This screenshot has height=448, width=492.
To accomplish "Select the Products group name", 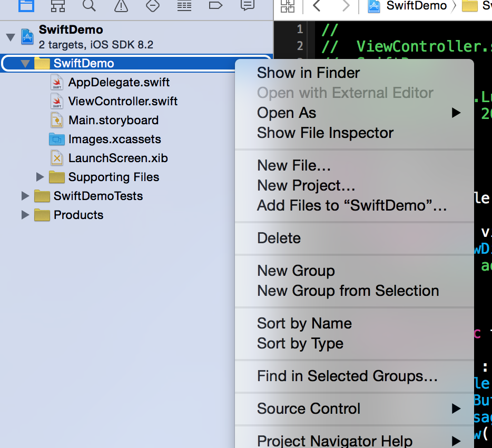I will pos(78,215).
